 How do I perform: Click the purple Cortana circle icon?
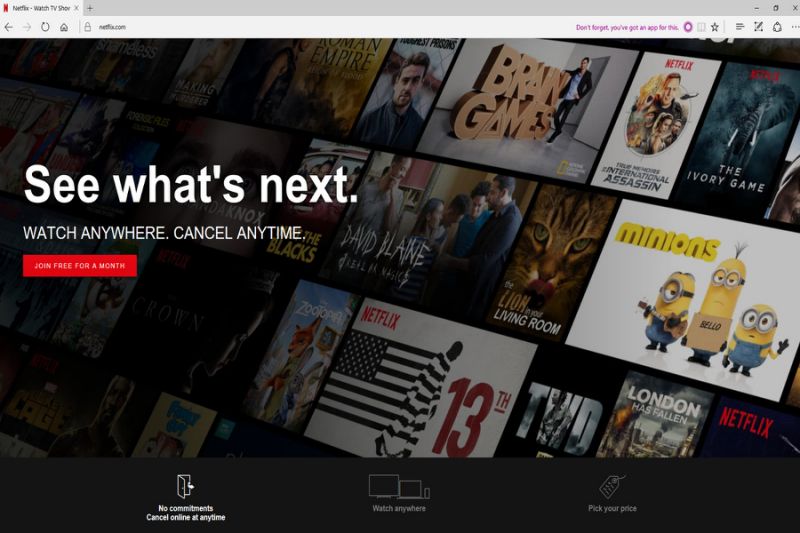pyautogui.click(x=688, y=27)
